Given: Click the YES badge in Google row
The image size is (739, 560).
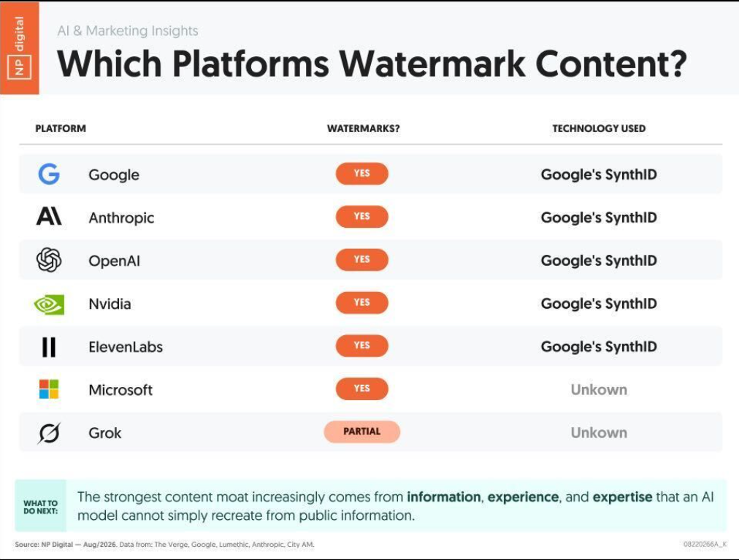Looking at the screenshot, I should (362, 174).
